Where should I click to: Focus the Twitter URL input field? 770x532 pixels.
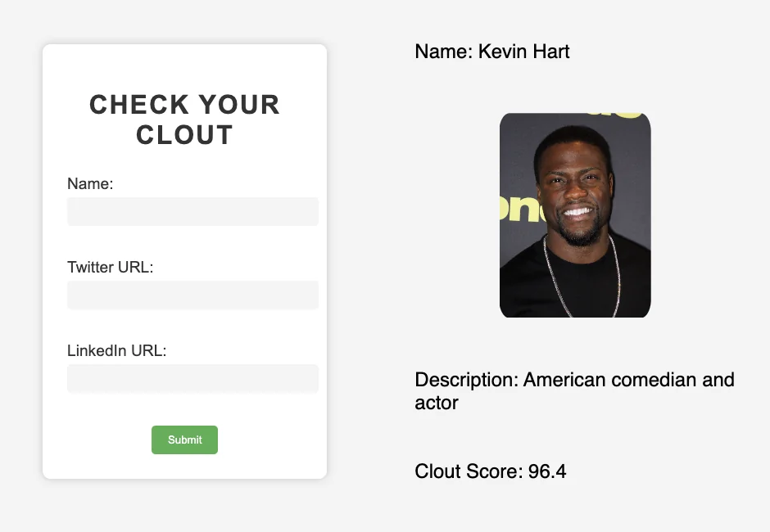coord(192,295)
